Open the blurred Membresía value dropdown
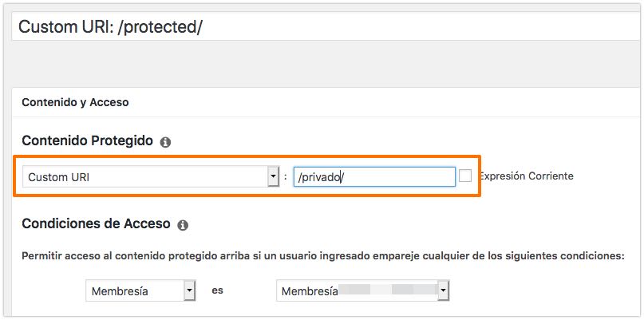This screenshot has width=644, height=320. click(x=362, y=290)
